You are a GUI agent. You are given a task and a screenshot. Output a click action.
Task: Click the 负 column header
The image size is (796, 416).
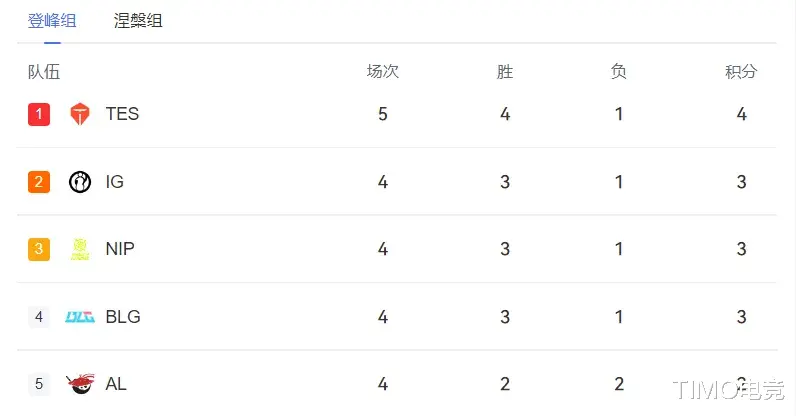click(619, 72)
